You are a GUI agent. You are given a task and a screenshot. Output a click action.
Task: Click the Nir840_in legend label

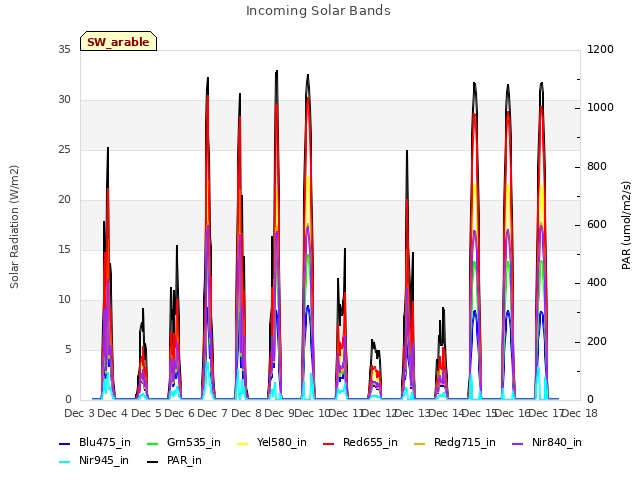557,442
